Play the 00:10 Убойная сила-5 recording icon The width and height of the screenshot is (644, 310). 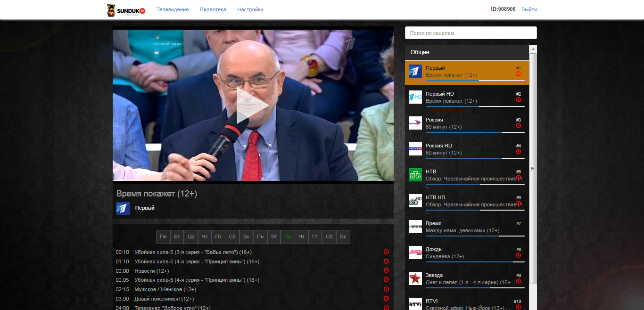386,252
